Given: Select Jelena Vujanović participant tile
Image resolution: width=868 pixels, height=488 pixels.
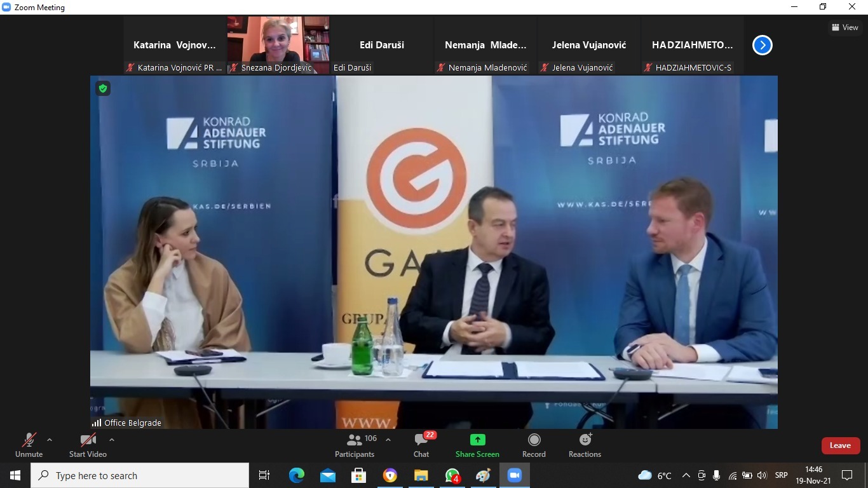Looking at the screenshot, I should [x=589, y=45].
